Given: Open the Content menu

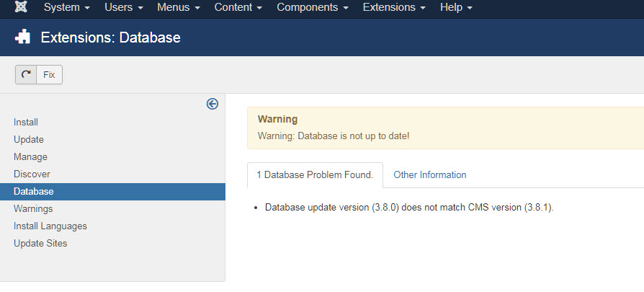Looking at the screenshot, I should coord(238,7).
